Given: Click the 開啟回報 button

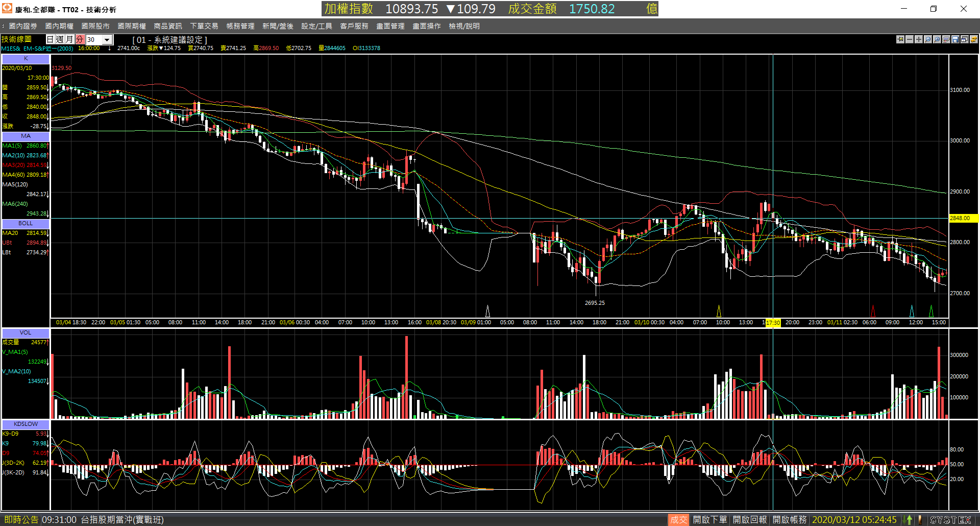Looking at the screenshot, I should (x=750, y=520).
